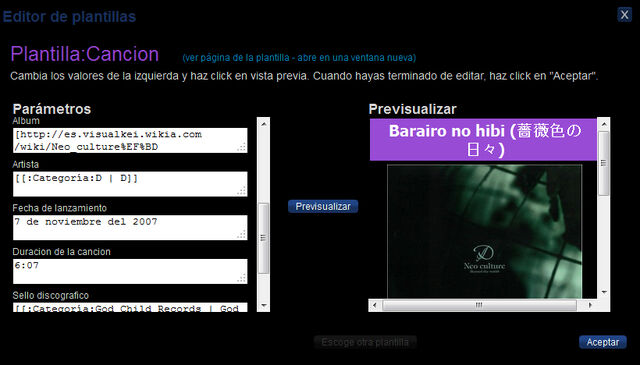
Task: Click the 'Artista' field label
Action: pyautogui.click(x=25, y=165)
